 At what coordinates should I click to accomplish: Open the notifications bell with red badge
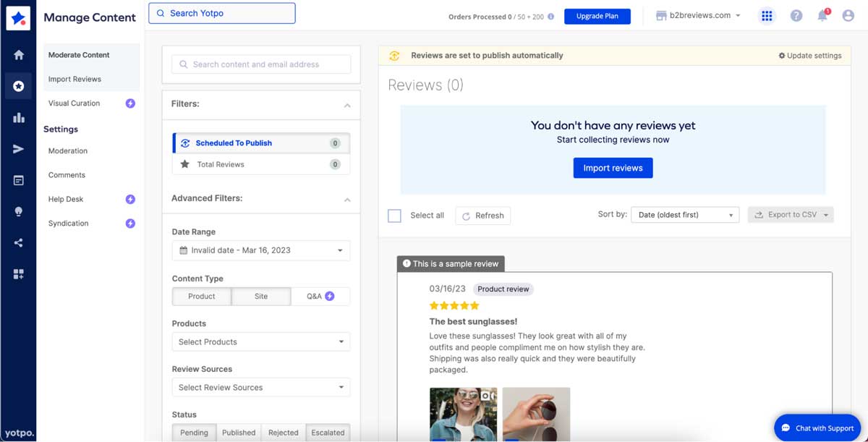(x=822, y=15)
